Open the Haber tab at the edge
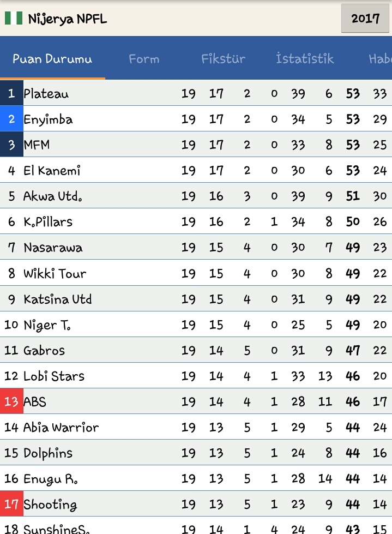 [x=380, y=59]
